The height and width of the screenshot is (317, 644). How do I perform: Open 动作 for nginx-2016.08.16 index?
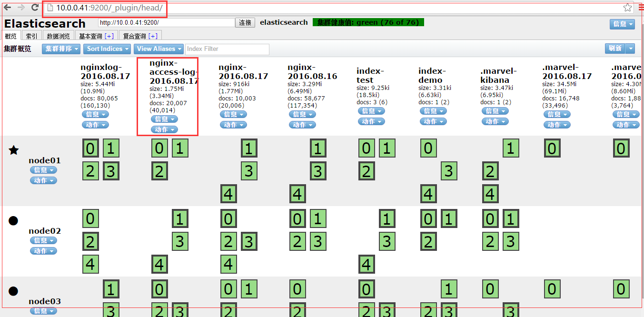[302, 125]
